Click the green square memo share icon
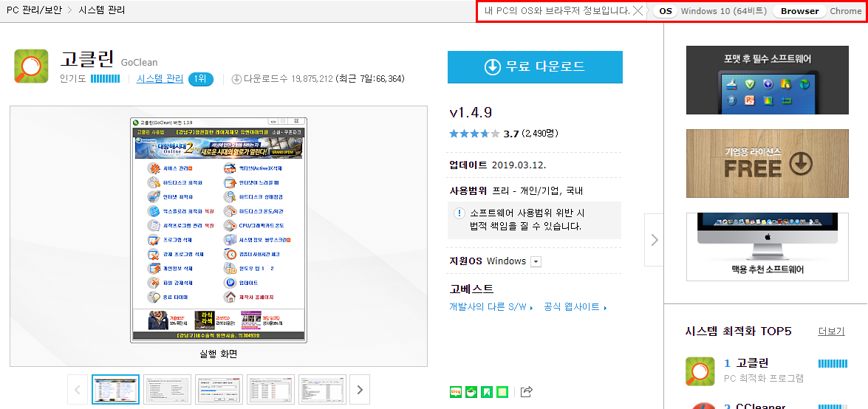Image resolution: width=868 pixels, height=409 pixels. (x=502, y=392)
